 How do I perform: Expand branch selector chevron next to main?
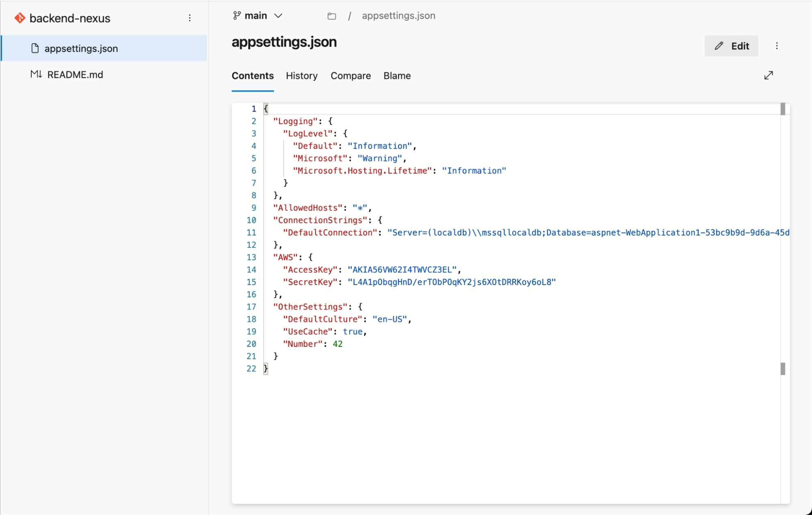[278, 15]
